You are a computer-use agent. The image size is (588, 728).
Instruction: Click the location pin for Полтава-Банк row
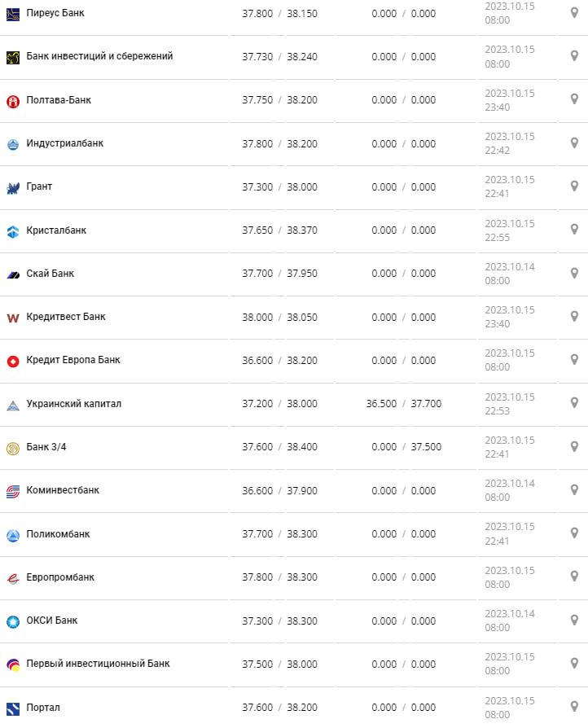point(574,100)
